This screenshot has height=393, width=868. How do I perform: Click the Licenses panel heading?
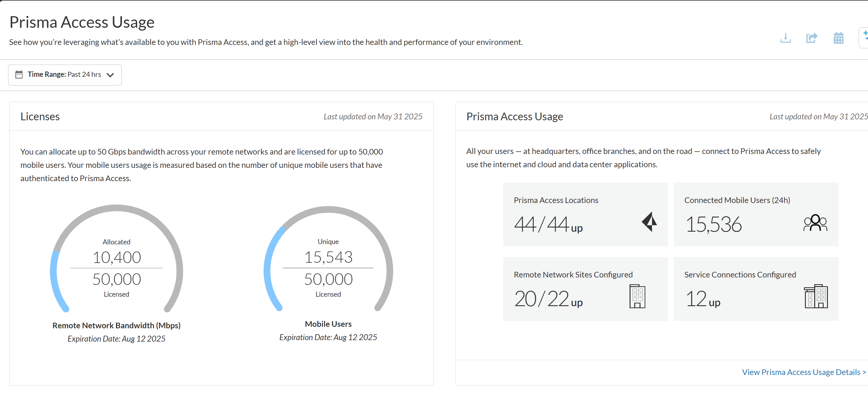click(40, 116)
